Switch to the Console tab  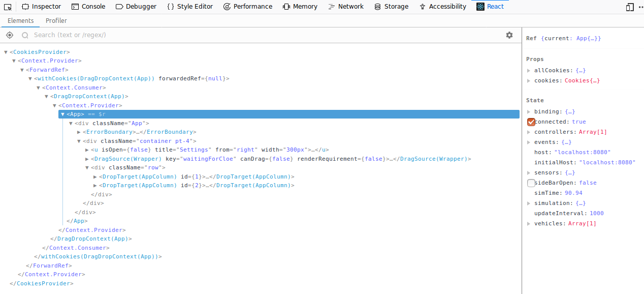point(88,7)
